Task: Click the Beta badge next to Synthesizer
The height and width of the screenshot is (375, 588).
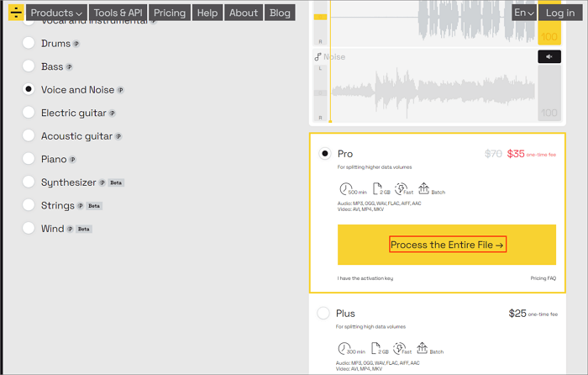Action: tap(116, 182)
